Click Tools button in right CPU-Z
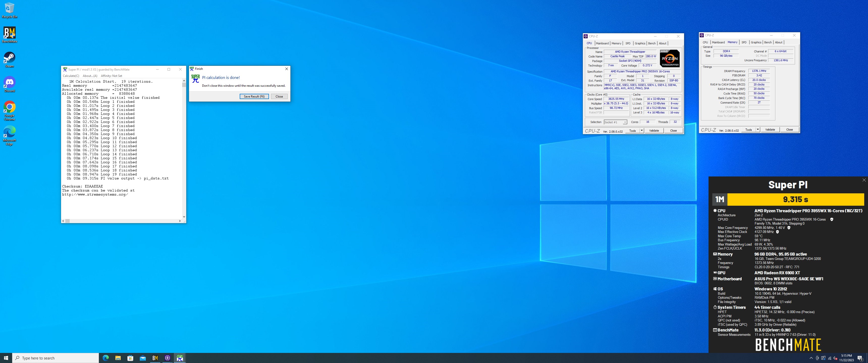Viewport: 868px width, 363px height. (x=748, y=130)
